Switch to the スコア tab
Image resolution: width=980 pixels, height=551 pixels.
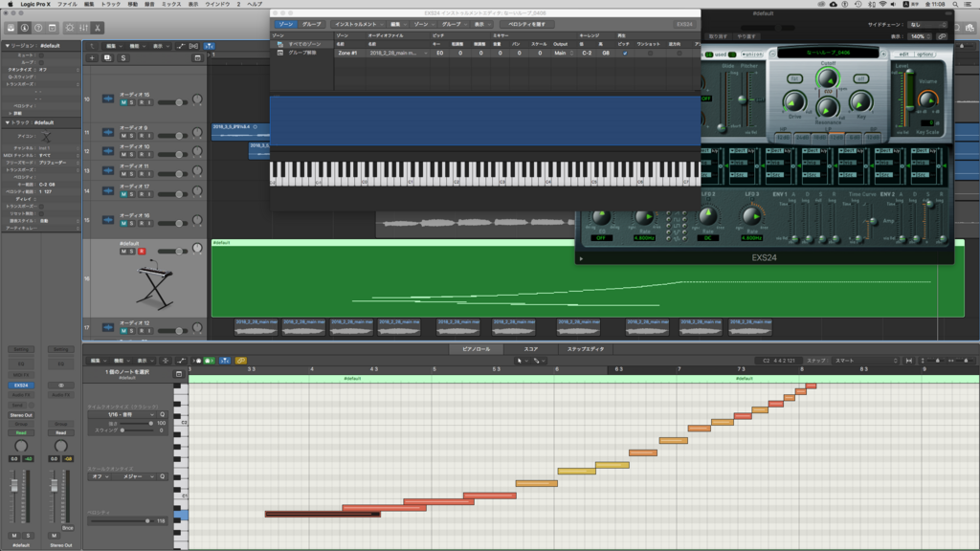click(530, 349)
